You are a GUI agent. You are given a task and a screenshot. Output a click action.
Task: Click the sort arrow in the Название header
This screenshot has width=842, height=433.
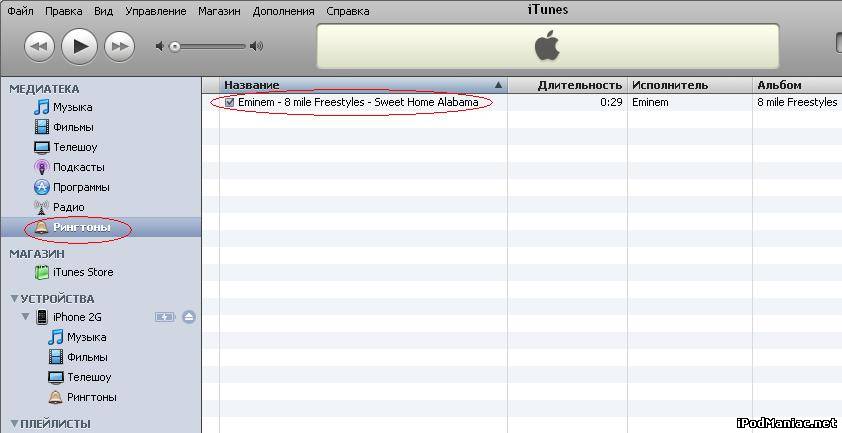click(x=498, y=85)
